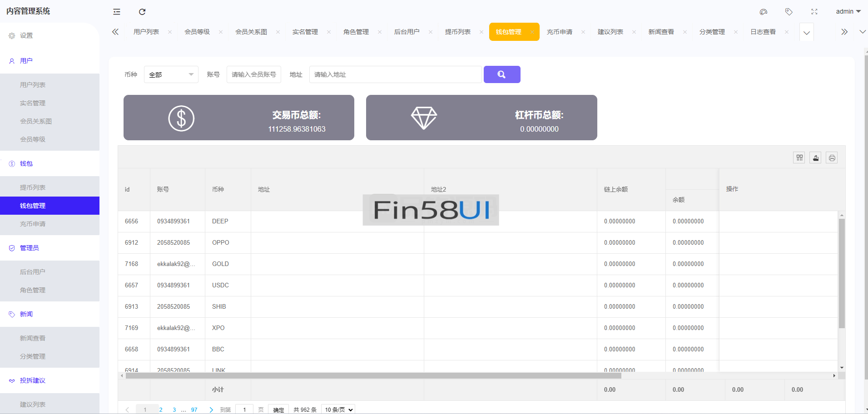Click the sidebar collapse menu icon

[x=117, y=12]
